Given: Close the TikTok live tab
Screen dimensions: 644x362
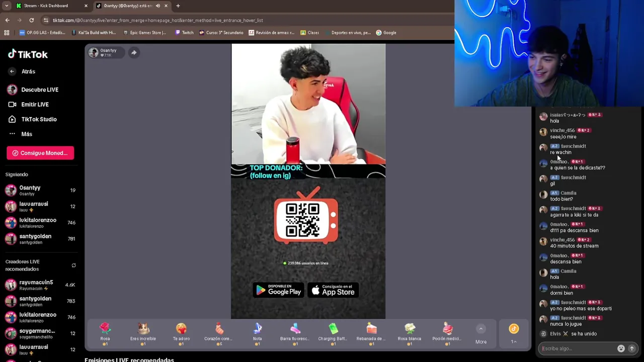Looking at the screenshot, I should point(166,6).
